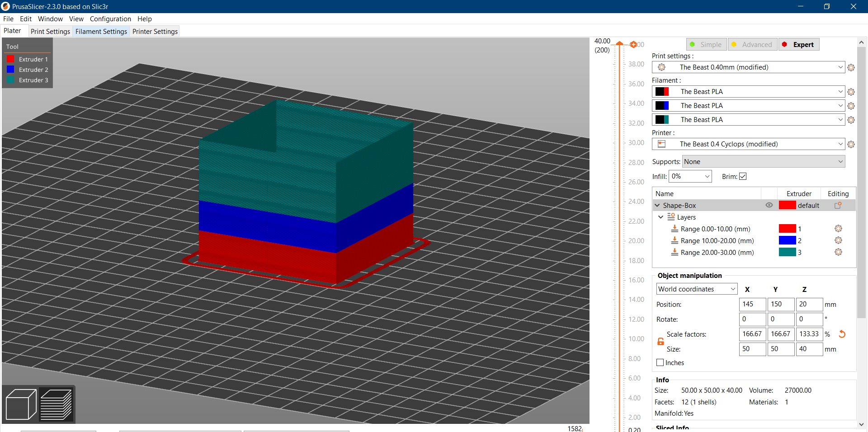Viewport: 868px width, 432px height.
Task: Open Printer preset dropdown
Action: tap(748, 144)
